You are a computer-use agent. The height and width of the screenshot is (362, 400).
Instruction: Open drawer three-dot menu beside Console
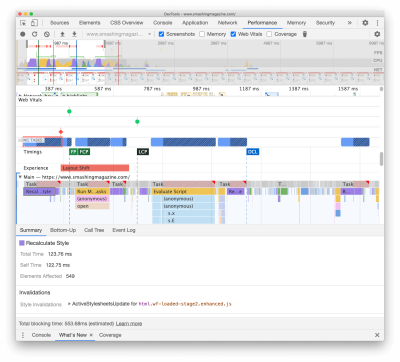(23, 335)
